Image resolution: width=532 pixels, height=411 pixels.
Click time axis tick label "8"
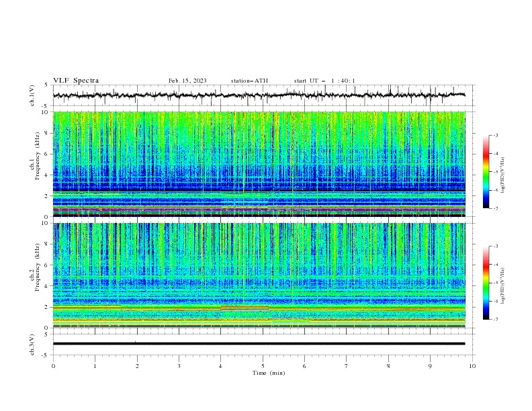[x=388, y=366]
